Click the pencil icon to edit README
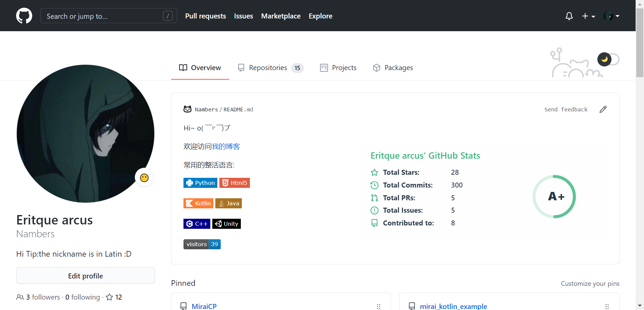Image resolution: width=644 pixels, height=310 pixels. [x=603, y=109]
